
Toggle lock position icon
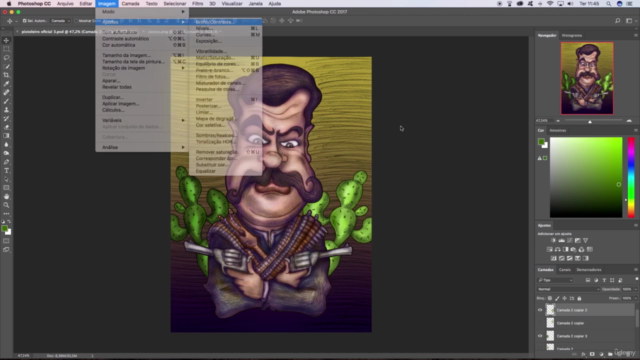click(x=564, y=298)
